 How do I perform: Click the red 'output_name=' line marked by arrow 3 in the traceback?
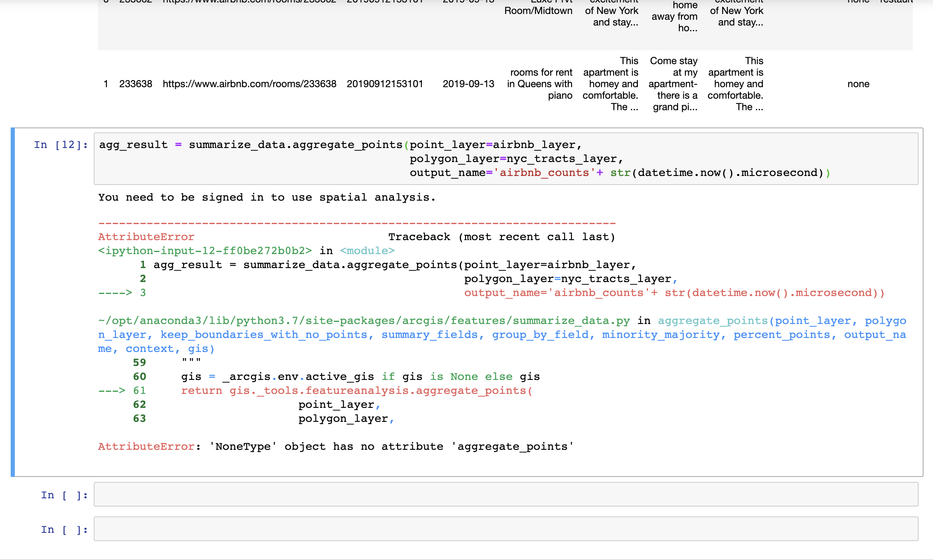pyautogui.click(x=674, y=293)
